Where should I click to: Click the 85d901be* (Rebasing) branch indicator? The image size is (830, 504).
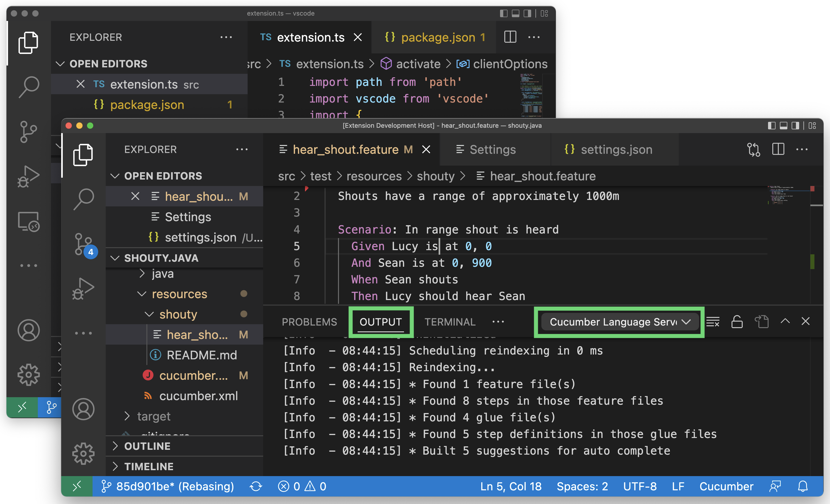coord(168,486)
